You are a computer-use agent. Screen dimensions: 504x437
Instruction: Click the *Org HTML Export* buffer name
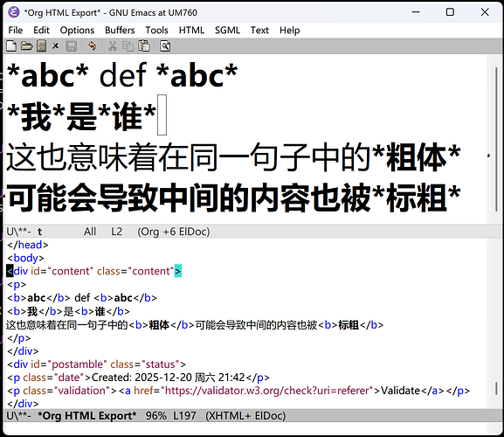click(87, 416)
